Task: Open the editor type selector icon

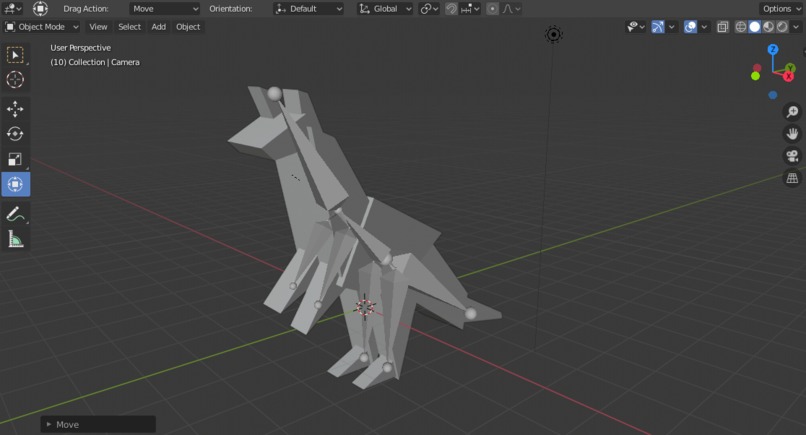Action: 12,9
